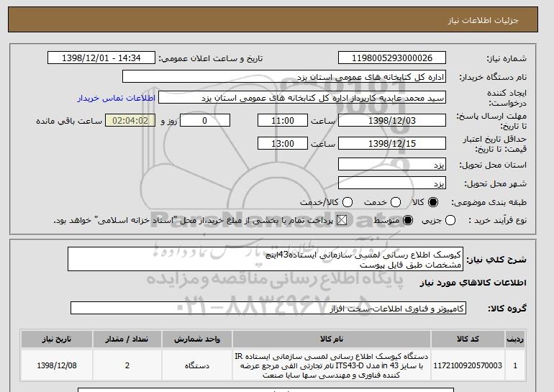The image size is (554, 392).
Task: Toggle the اسناد خزانه اسلامی payment checkbox
Action: [x=341, y=220]
